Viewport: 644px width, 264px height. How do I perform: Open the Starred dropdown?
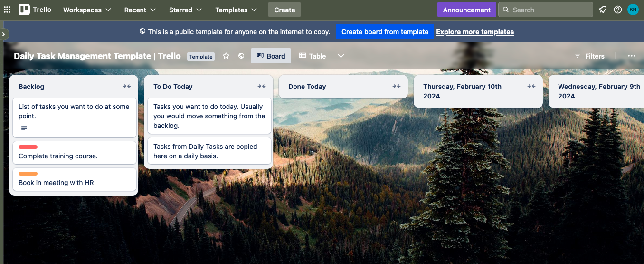click(x=185, y=10)
